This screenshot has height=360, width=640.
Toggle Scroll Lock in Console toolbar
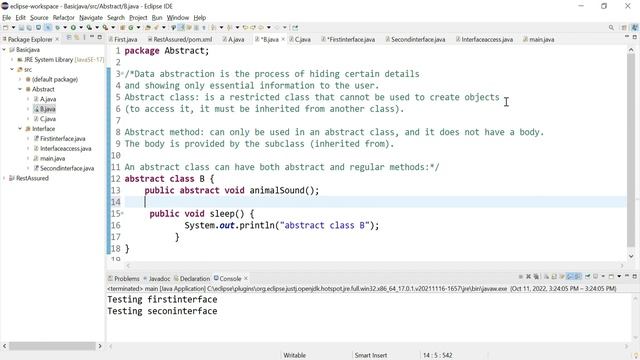pos(554,277)
